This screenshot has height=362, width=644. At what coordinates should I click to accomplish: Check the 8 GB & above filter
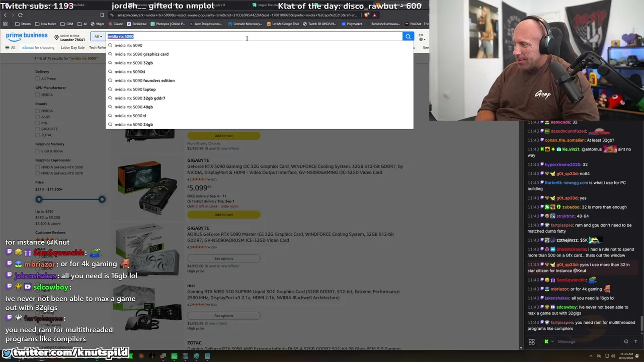tap(38, 151)
